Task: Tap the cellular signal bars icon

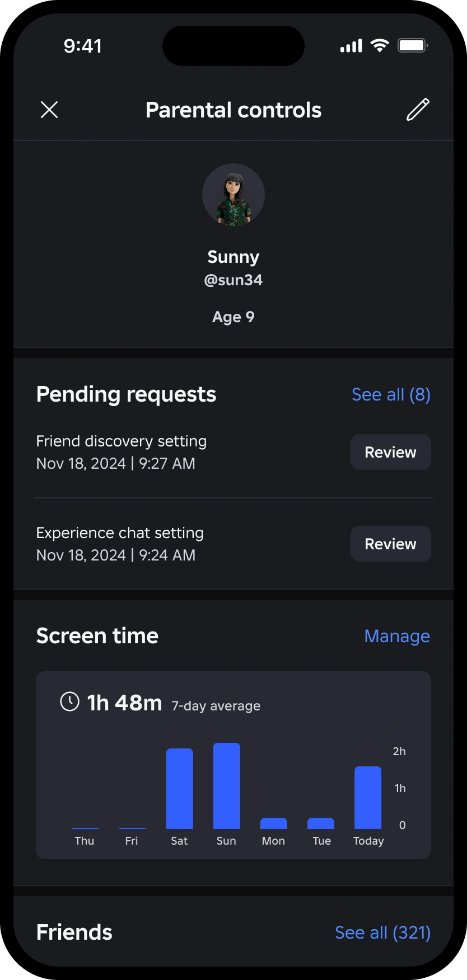Action: tap(351, 46)
